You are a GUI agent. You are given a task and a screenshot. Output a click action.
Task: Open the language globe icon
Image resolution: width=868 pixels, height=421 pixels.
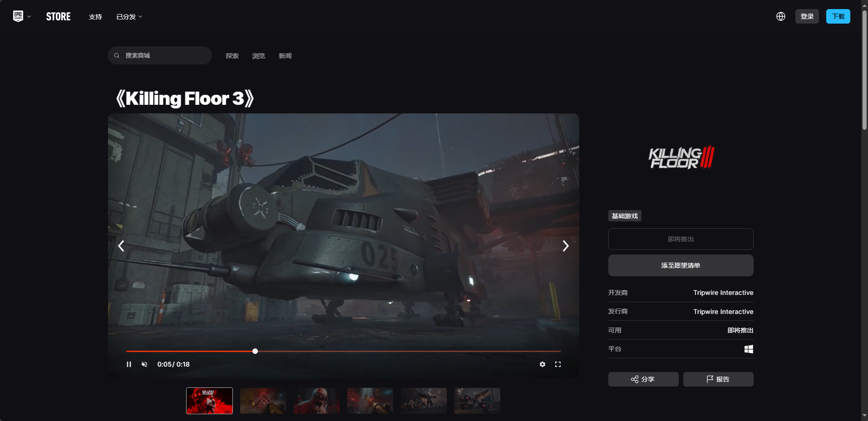click(x=781, y=16)
